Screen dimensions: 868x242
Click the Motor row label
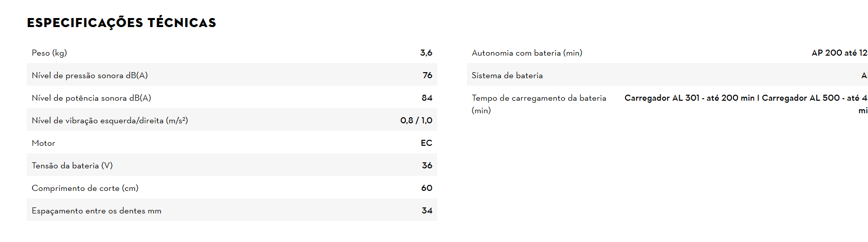click(43, 143)
